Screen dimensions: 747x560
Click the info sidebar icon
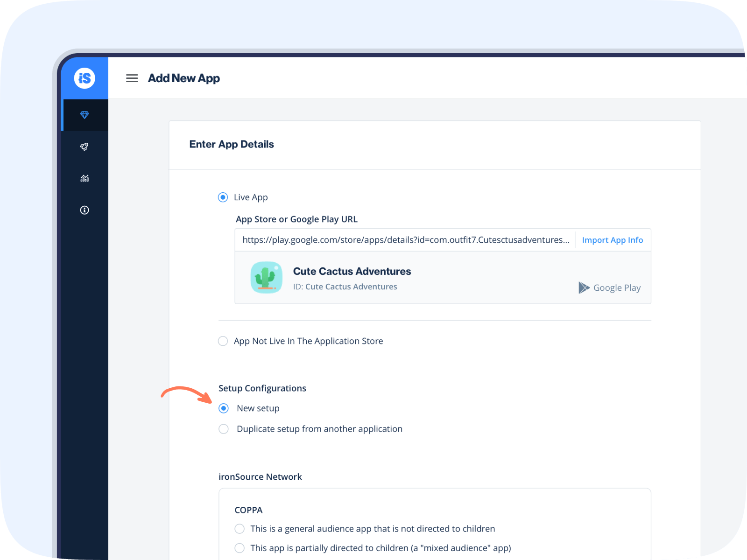85,210
